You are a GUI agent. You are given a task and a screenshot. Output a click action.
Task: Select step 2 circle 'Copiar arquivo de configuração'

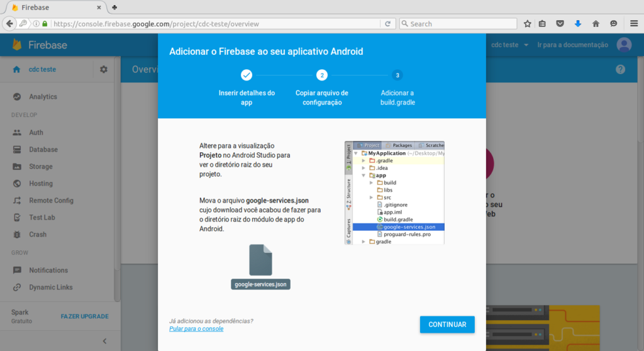tap(322, 75)
